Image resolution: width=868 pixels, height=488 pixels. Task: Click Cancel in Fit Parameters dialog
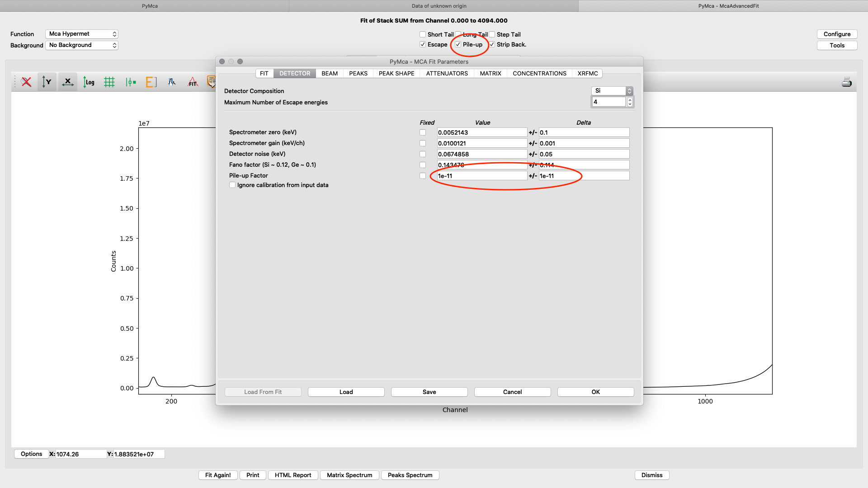click(x=513, y=392)
